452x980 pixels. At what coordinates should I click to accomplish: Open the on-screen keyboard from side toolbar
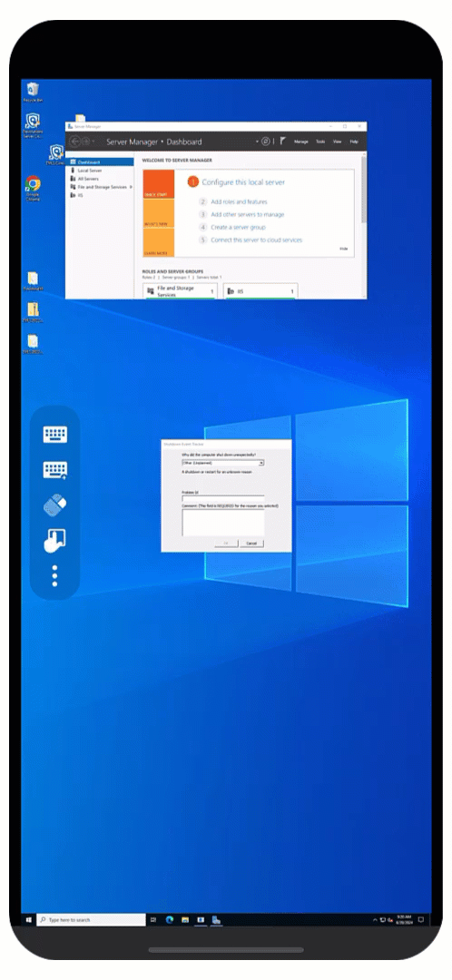coord(55,435)
